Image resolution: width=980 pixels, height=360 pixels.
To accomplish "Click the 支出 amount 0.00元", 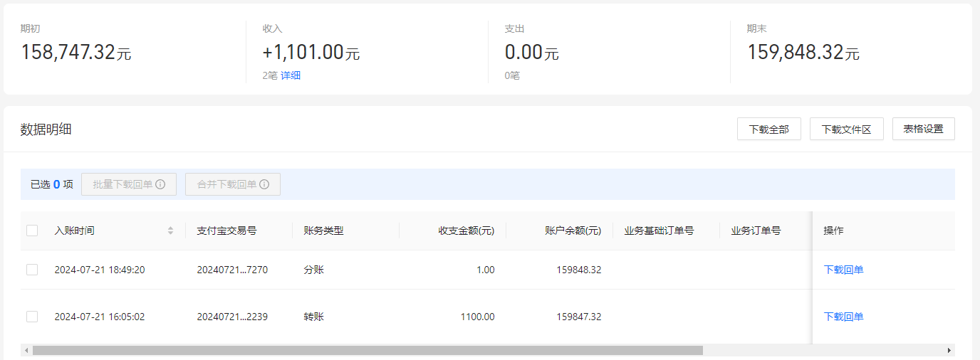I will pyautogui.click(x=531, y=52).
